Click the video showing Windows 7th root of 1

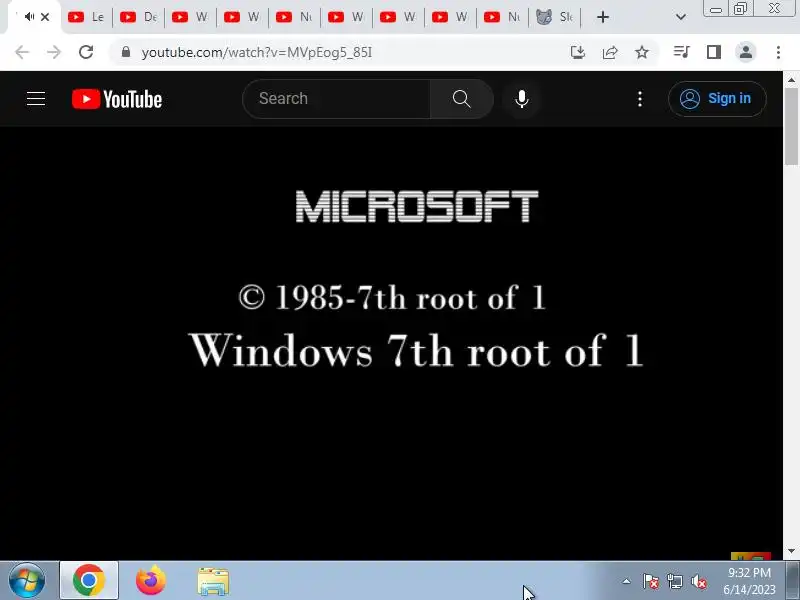click(391, 343)
